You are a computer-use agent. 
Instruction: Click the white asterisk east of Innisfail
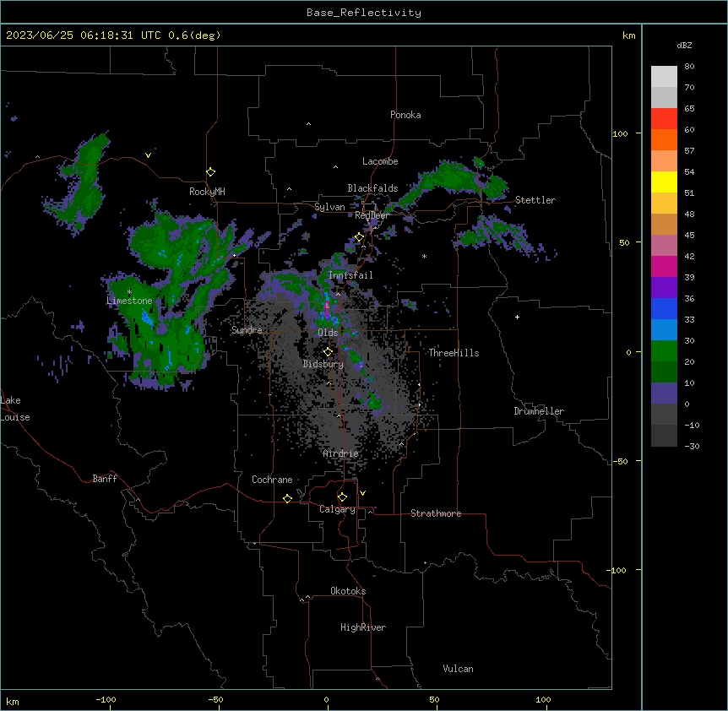(x=424, y=256)
